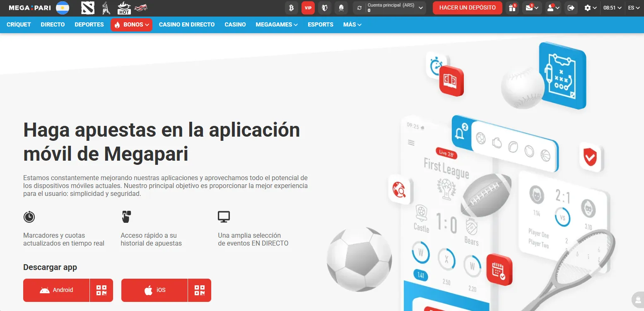Click 'Una amplia selección de eventos' text
This screenshot has width=644, height=311.
coord(253,239)
